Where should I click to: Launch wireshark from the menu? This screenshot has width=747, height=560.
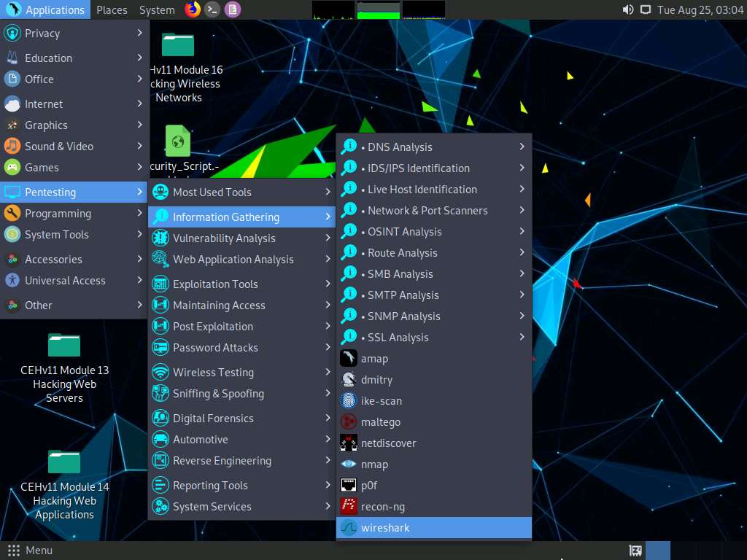click(434, 528)
